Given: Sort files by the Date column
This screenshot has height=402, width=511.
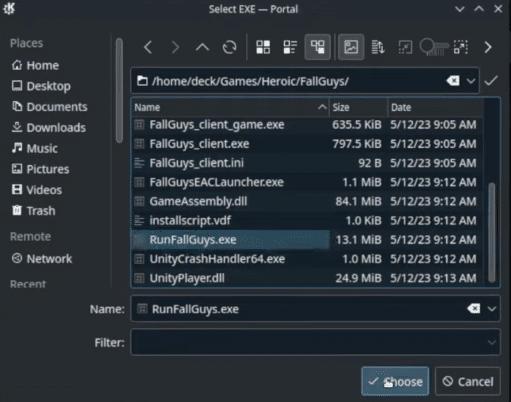Looking at the screenshot, I should coord(436,107).
